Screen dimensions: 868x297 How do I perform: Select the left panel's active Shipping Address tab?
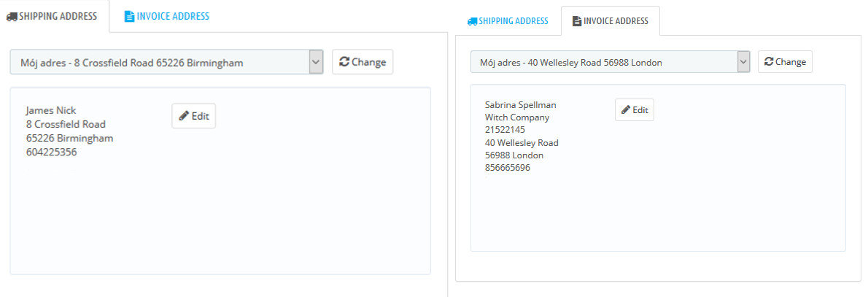(x=53, y=16)
